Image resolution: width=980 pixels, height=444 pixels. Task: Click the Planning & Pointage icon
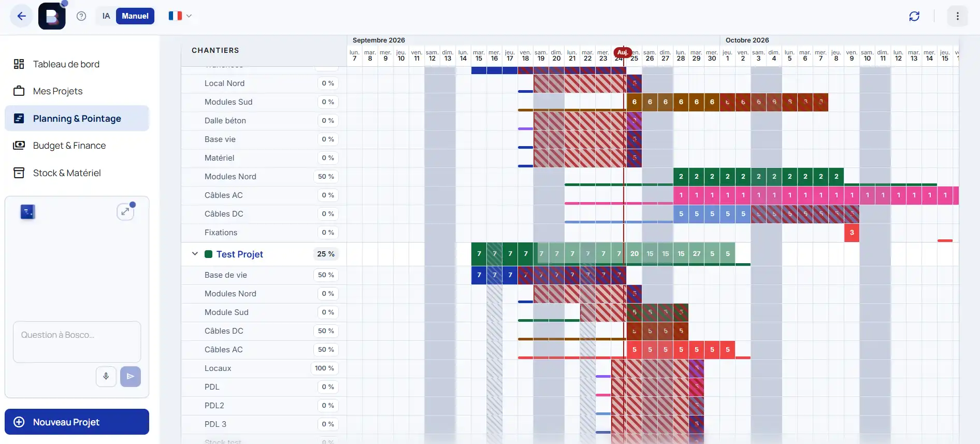click(19, 119)
